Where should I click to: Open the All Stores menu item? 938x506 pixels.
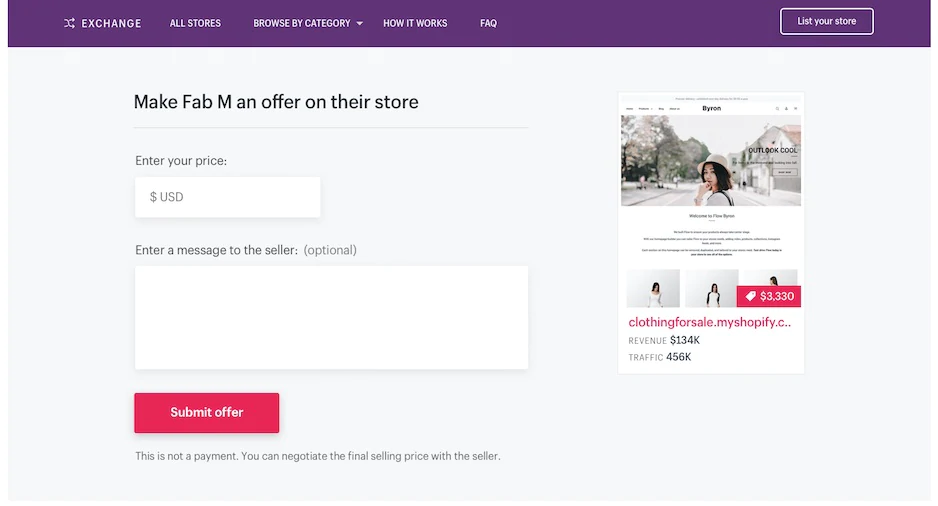195,23
